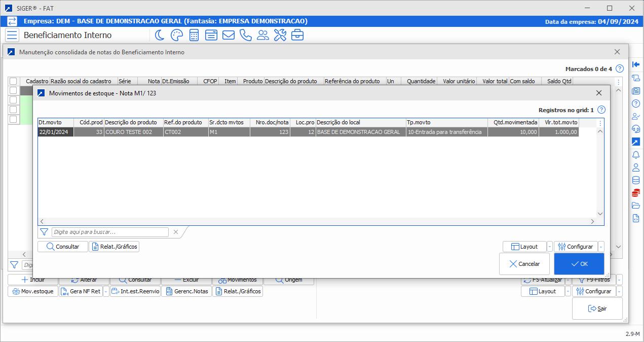Screen dimensions: 644x342
Task: Toggle dark mode moon icon
Action: click(x=160, y=35)
